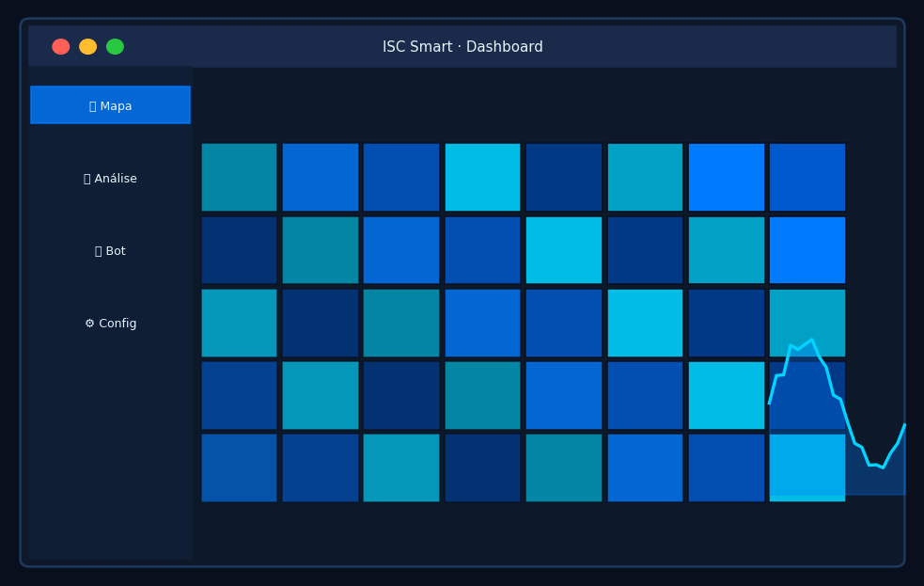Switch to the Análise view
The height and width of the screenshot is (586, 924).
pyautogui.click(x=110, y=178)
